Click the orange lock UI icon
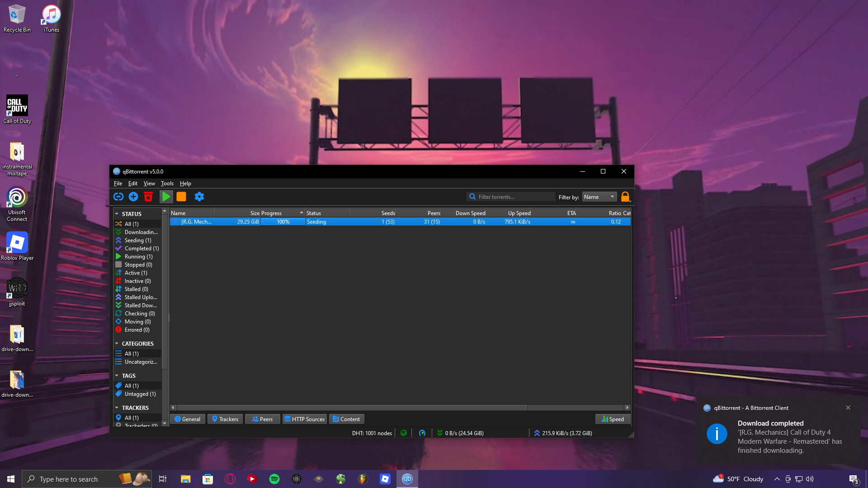868x488 pixels. [625, 197]
